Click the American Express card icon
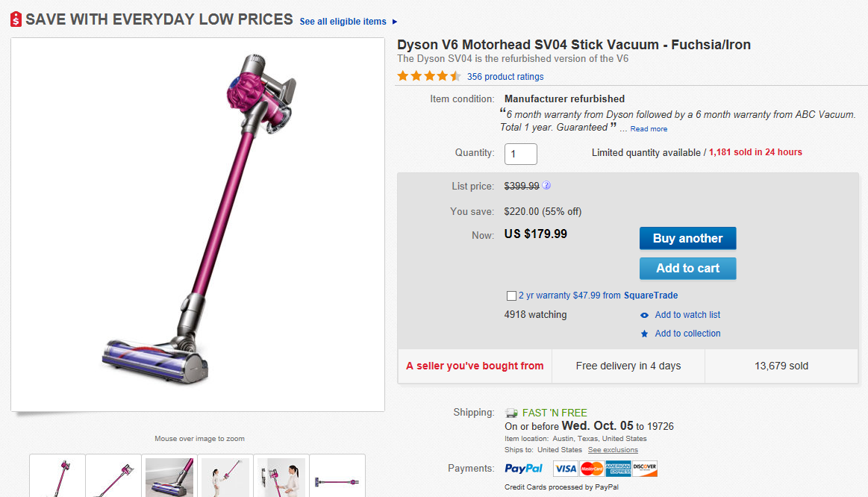 [x=618, y=469]
